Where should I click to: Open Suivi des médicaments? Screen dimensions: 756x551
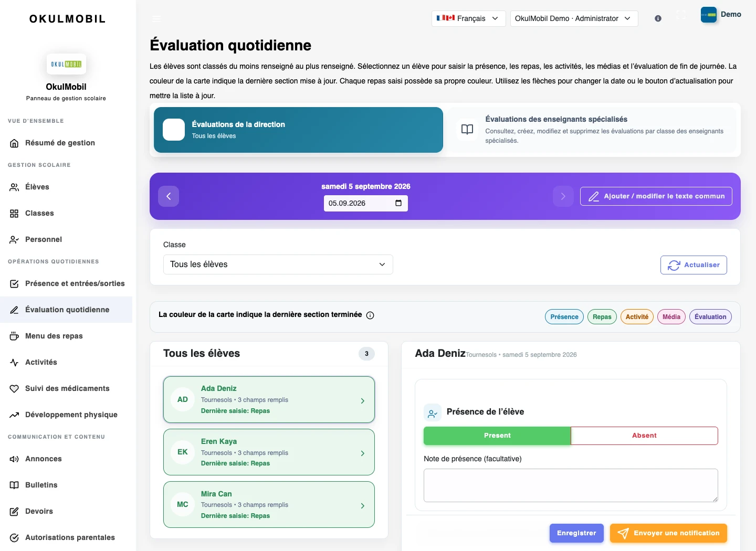(x=66, y=388)
